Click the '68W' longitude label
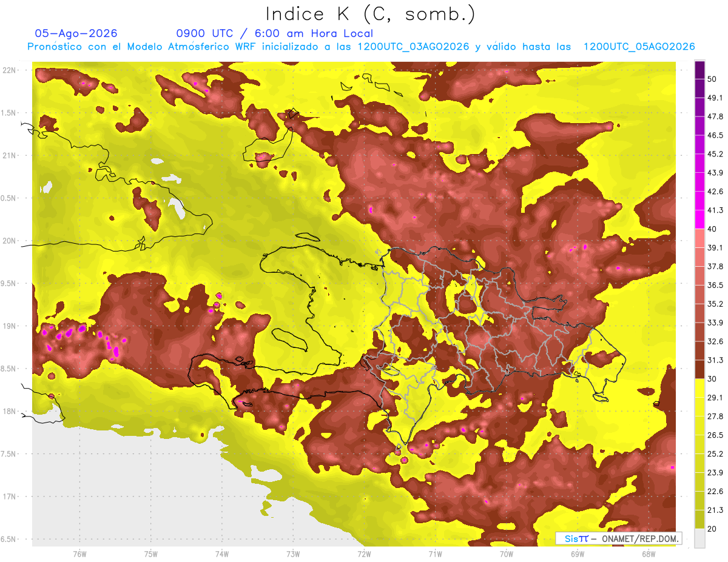Screen dimensions: 728x562 (x=649, y=554)
